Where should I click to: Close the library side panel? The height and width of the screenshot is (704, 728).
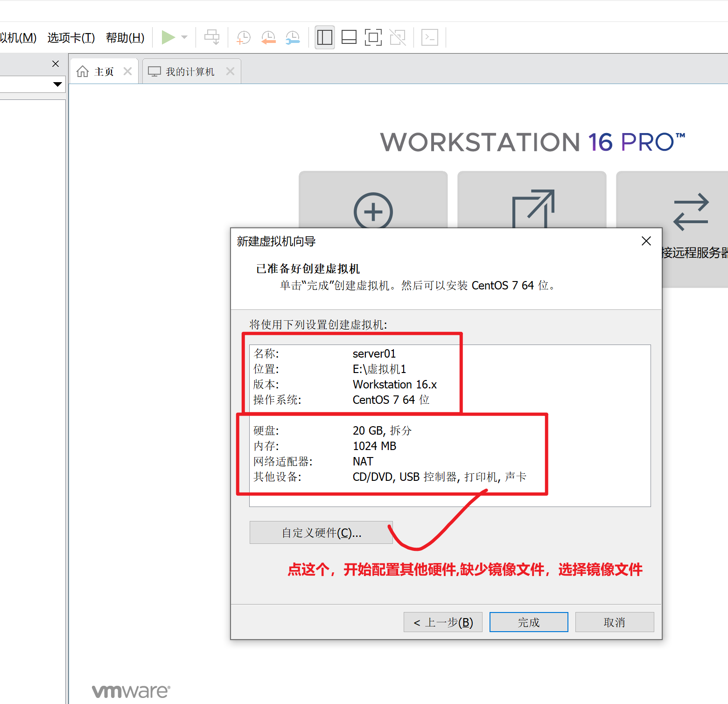(x=56, y=64)
